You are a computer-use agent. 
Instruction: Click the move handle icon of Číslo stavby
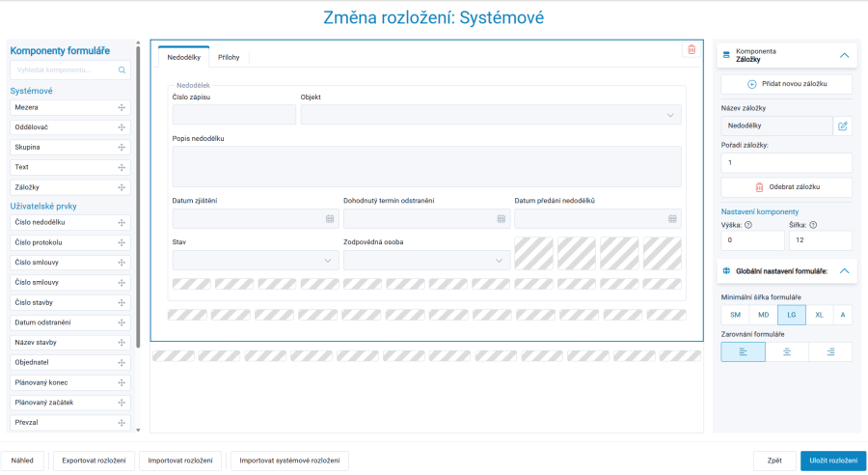click(x=122, y=302)
